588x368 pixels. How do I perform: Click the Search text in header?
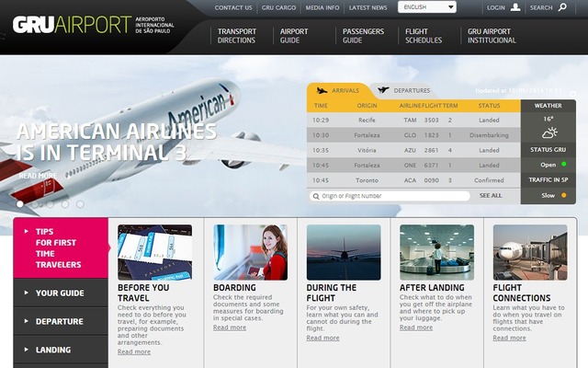pos(541,7)
